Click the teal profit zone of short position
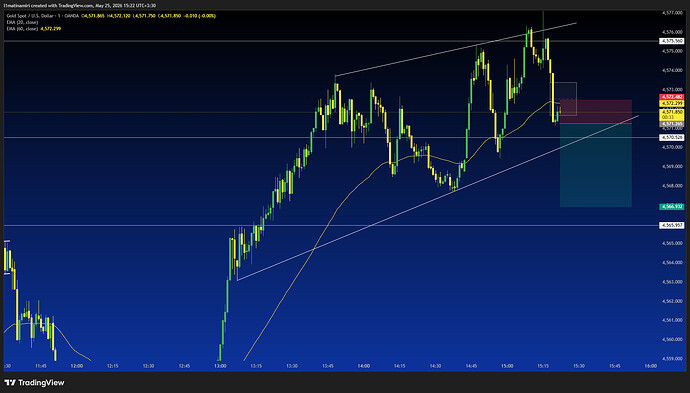690x393 pixels. [x=596, y=165]
